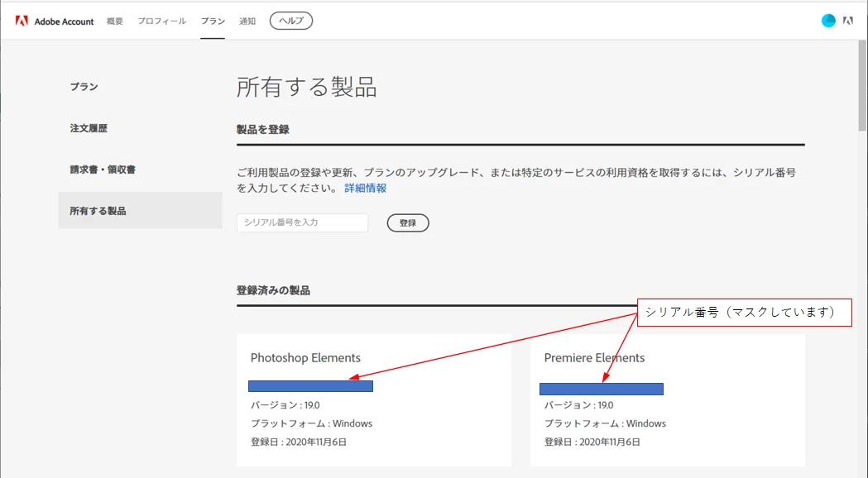Click the Adobe logo icon in header
The image size is (868, 478).
(22, 21)
